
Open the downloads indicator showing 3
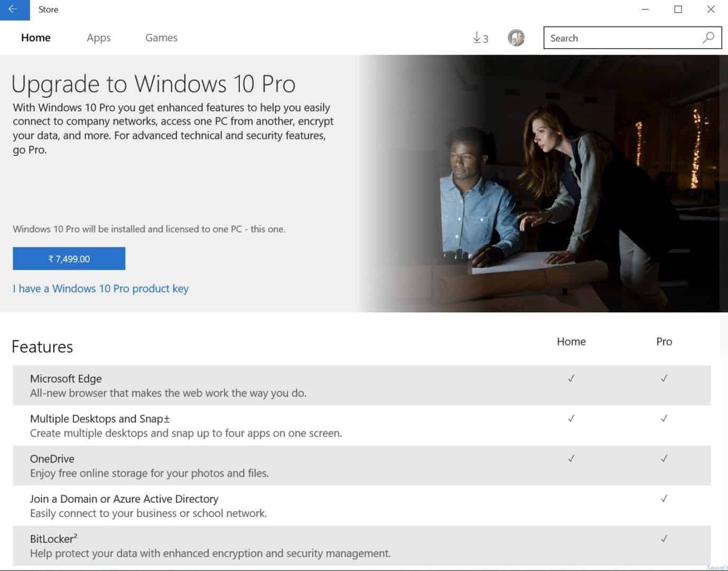[x=480, y=38]
